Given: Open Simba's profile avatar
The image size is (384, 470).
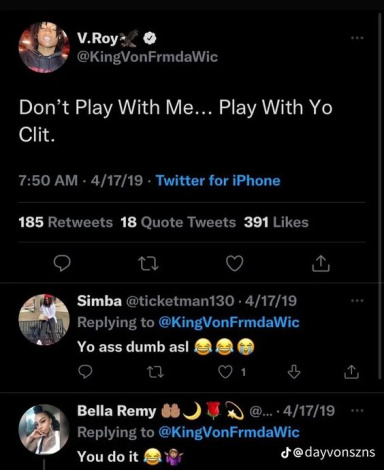Looking at the screenshot, I should click(x=44, y=319).
